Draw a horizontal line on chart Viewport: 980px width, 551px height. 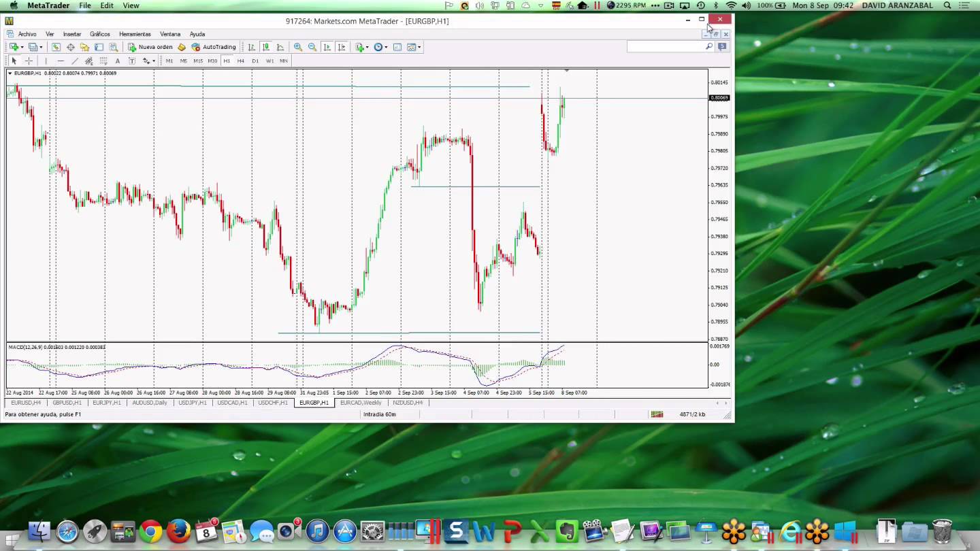pos(60,61)
